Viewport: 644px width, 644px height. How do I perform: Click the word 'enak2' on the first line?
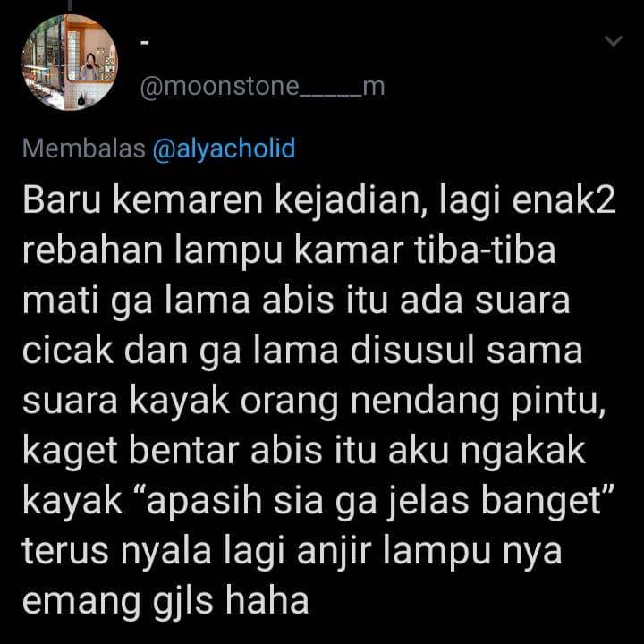tap(563, 201)
